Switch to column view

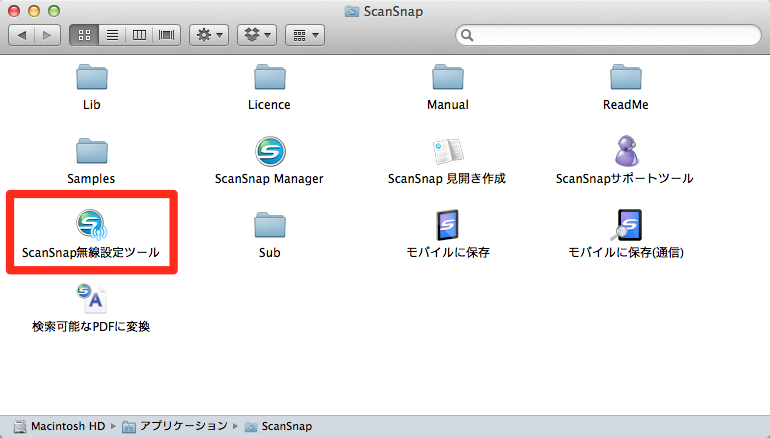pos(139,35)
